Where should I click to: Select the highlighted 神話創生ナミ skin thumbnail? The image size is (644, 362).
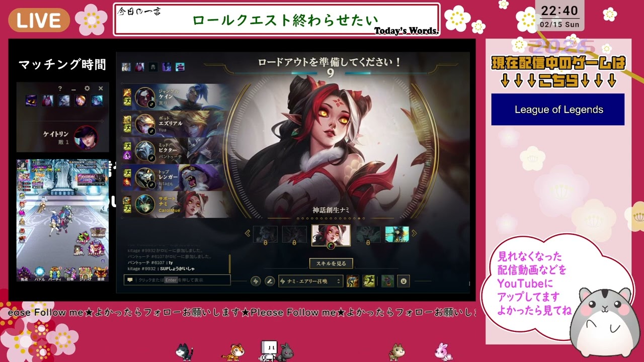pos(331,235)
